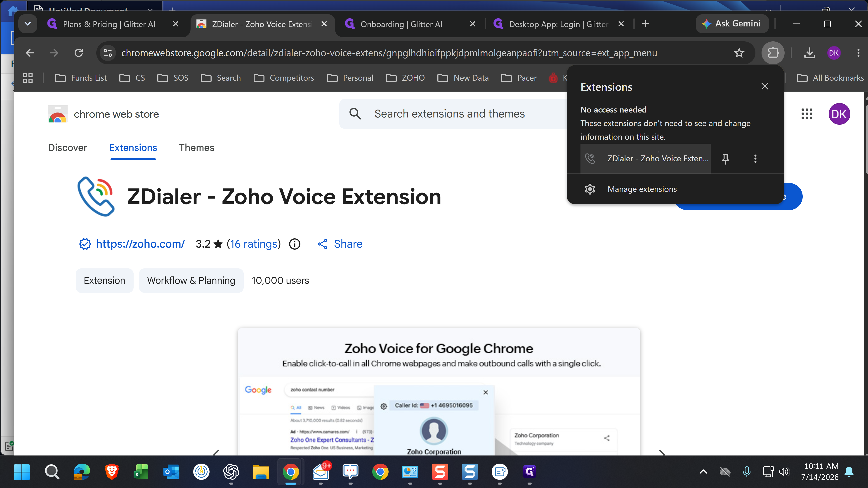Close the Extensions popup
868x488 pixels.
click(765, 86)
